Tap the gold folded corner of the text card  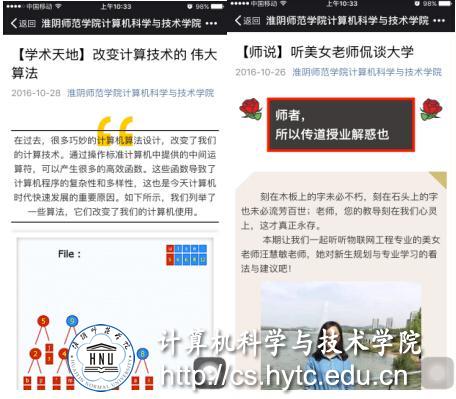pyautogui.click(x=439, y=179)
